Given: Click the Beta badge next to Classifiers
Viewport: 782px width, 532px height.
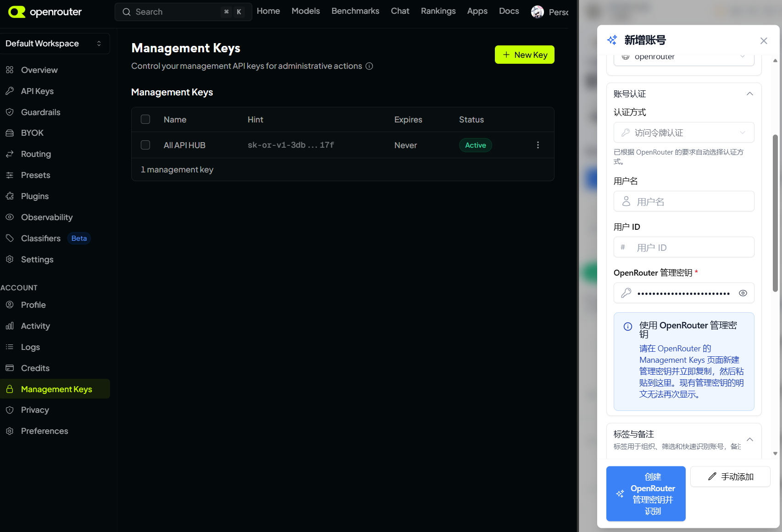Looking at the screenshot, I should [79, 238].
